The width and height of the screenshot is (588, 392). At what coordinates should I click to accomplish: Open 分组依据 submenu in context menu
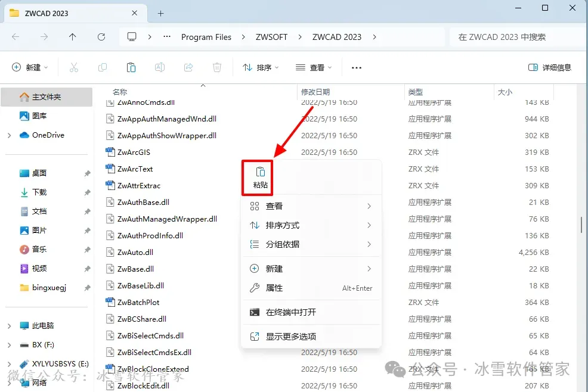point(311,244)
